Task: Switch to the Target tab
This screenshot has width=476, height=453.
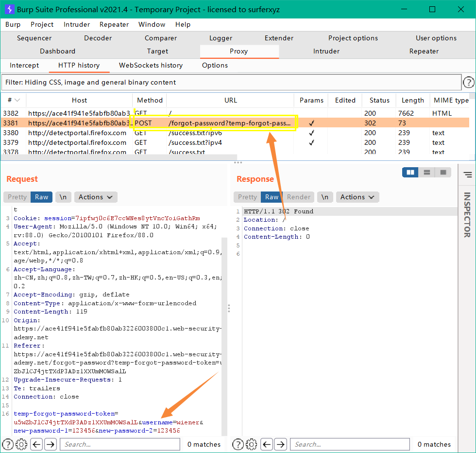Action: click(x=157, y=51)
